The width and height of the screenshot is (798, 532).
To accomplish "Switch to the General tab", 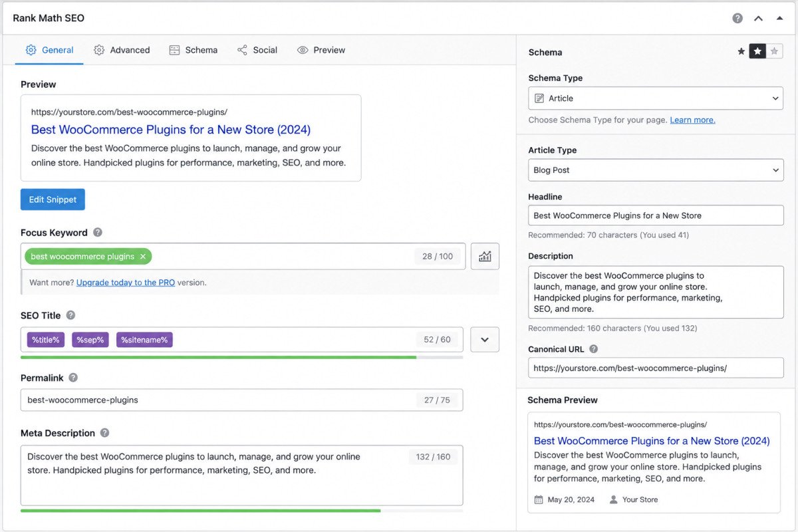I will (x=49, y=50).
